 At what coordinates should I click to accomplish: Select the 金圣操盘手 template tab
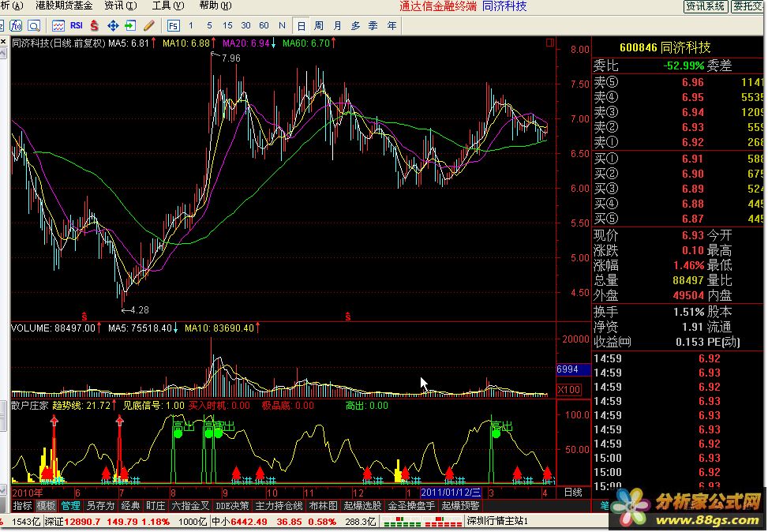411,505
